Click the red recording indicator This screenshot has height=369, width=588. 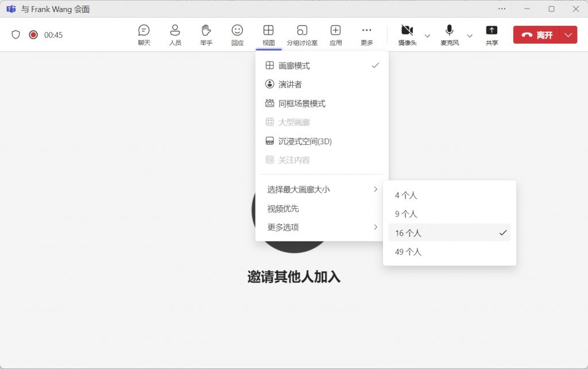(x=33, y=35)
